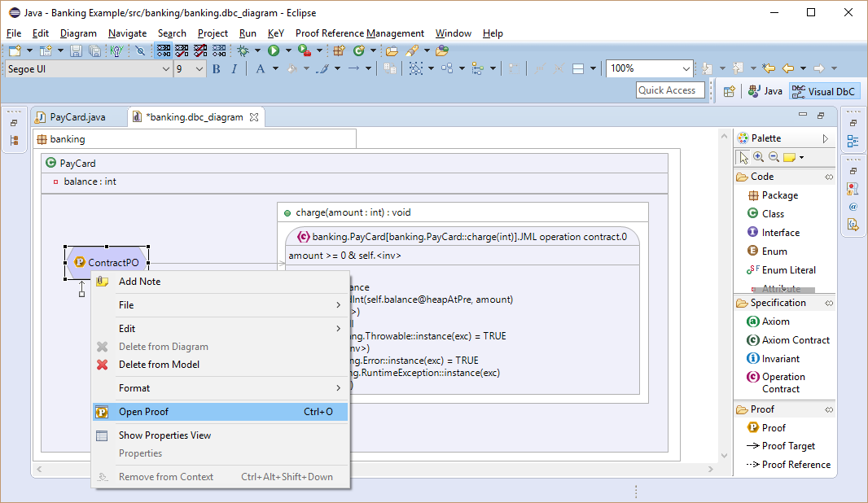The height and width of the screenshot is (503, 868).
Task: Choose Delete from Model in context menu
Action: (221, 365)
